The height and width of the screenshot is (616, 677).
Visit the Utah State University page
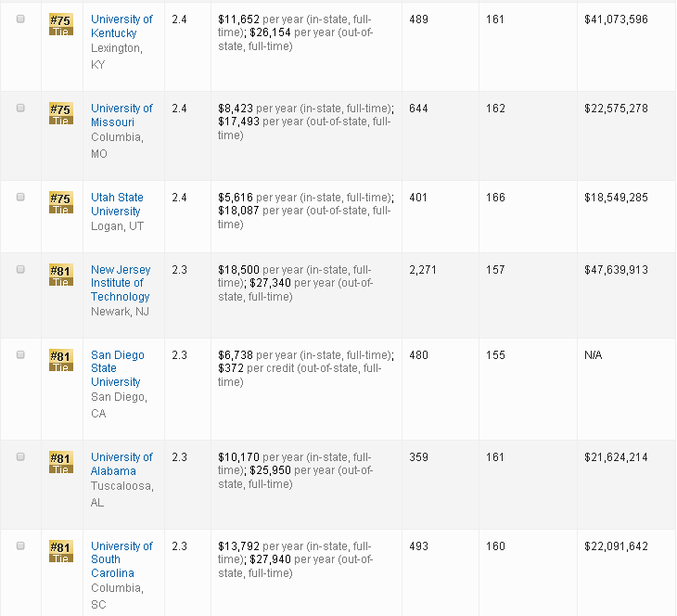click(117, 204)
